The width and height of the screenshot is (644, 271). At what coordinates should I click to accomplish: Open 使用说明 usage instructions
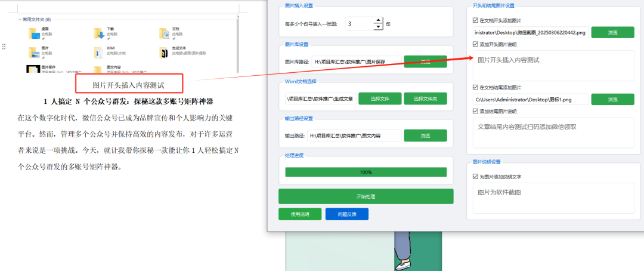point(300,214)
